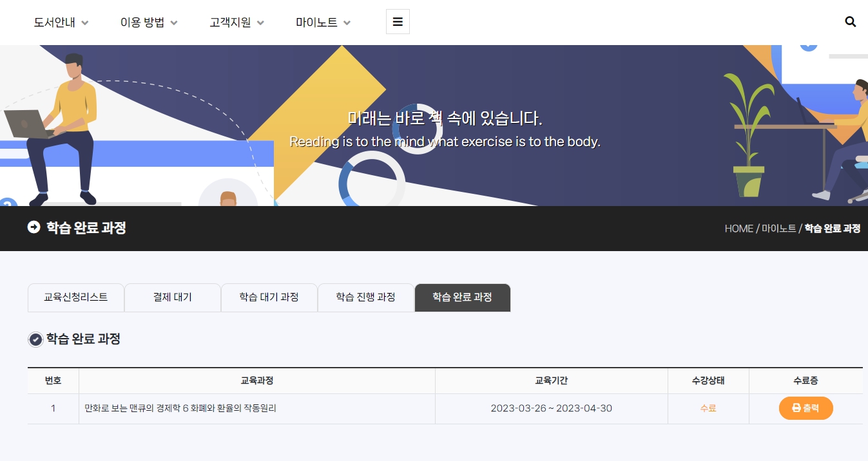Go to the 학습 진행 과정 tab
This screenshot has width=868, height=461.
(x=365, y=297)
